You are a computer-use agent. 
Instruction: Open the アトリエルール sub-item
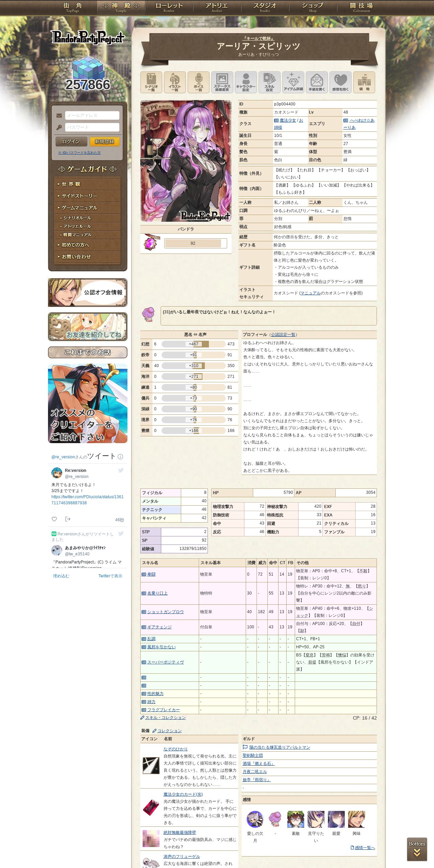(x=88, y=226)
